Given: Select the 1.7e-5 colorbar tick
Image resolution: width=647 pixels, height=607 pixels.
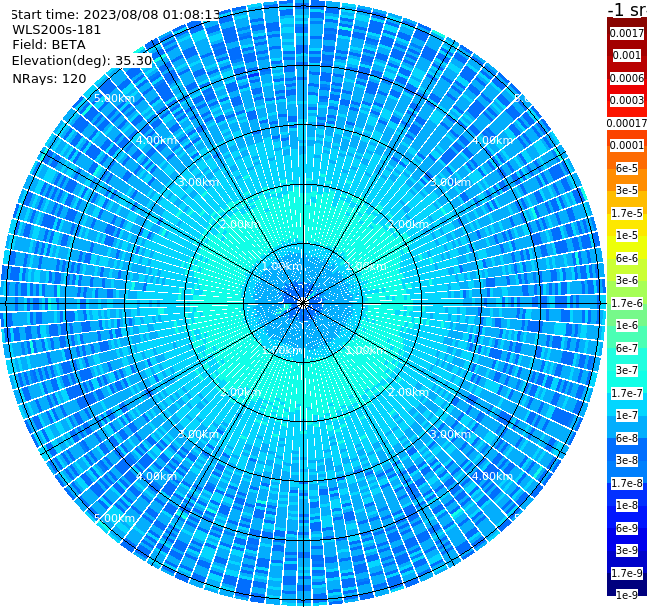Looking at the screenshot, I should pos(627,213).
